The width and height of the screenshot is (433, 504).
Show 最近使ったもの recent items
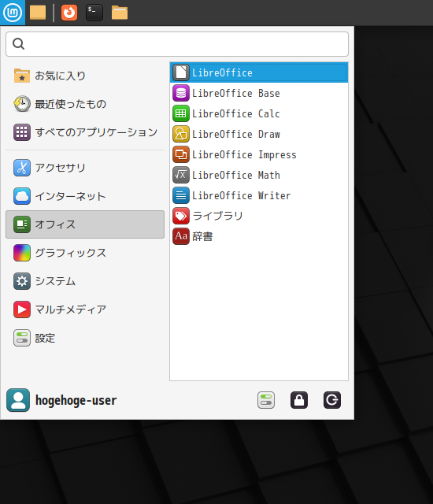tap(85, 104)
